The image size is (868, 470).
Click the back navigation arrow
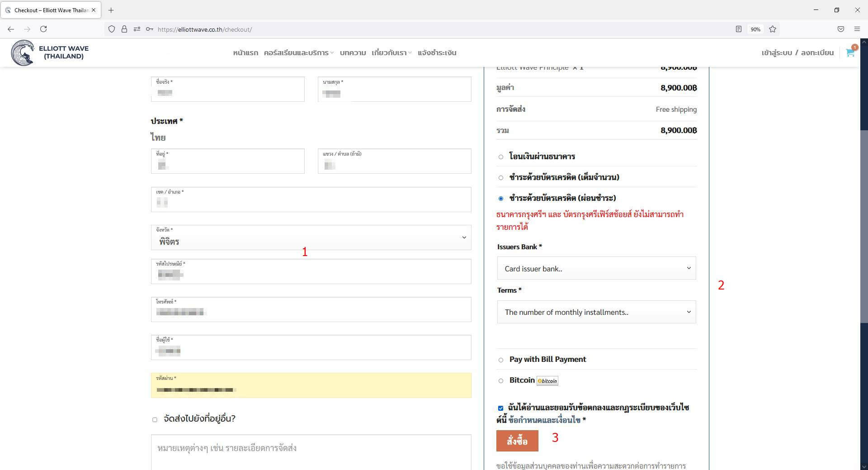coord(11,29)
